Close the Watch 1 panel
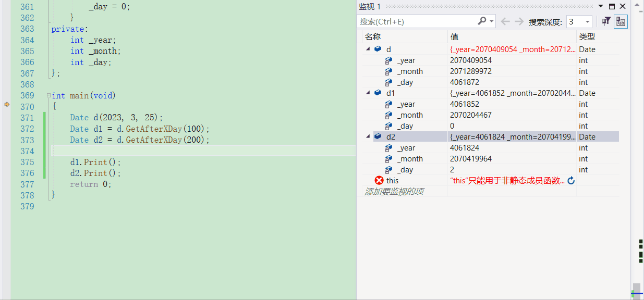Screen dimensions: 644x300 pos(622,6)
